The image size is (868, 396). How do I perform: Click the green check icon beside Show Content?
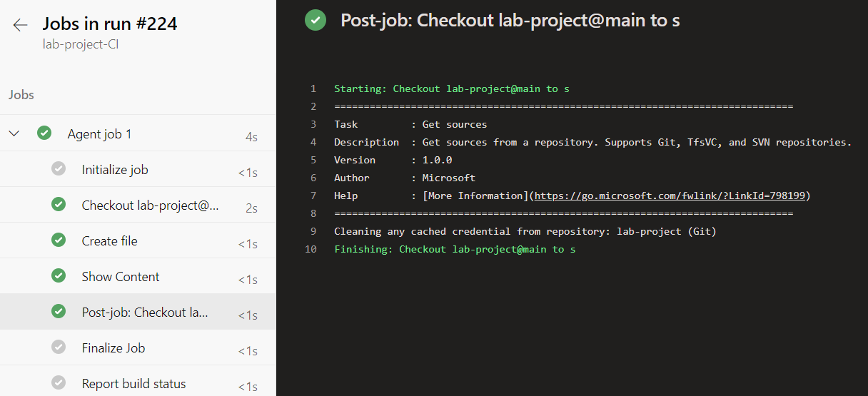[59, 276]
